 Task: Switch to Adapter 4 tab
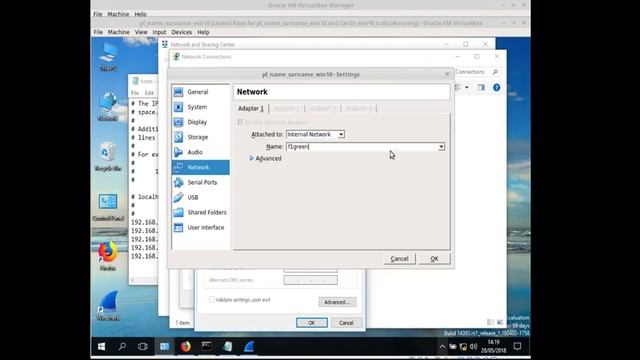(x=359, y=109)
